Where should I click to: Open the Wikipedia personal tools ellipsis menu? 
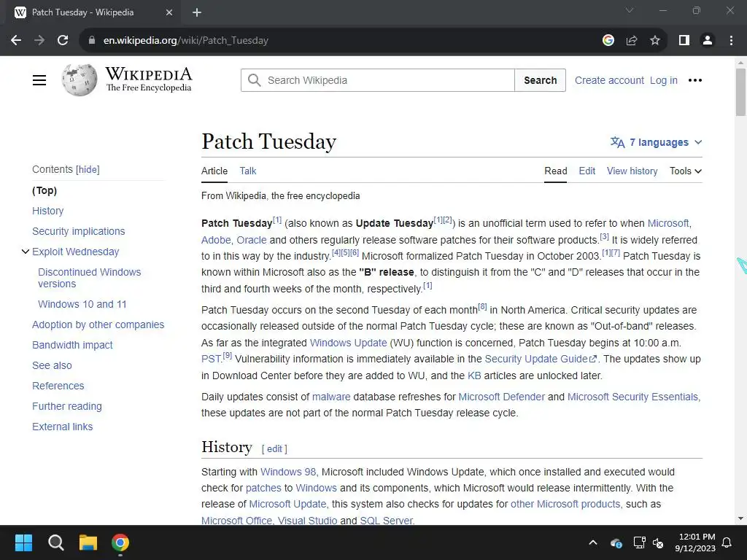(x=695, y=80)
